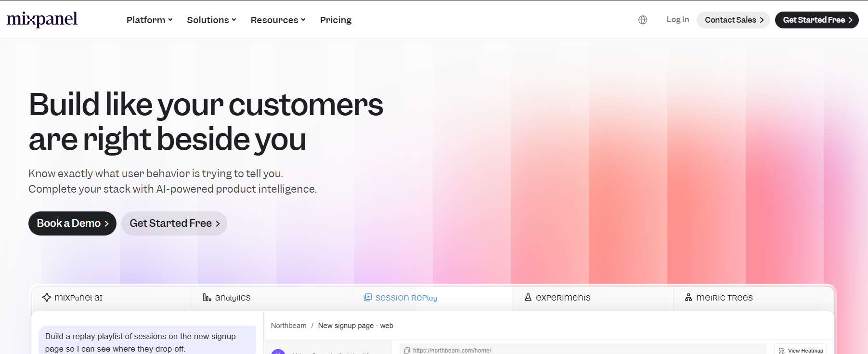The height and width of the screenshot is (354, 868).
Task: Open the Pricing page
Action: [x=336, y=20]
